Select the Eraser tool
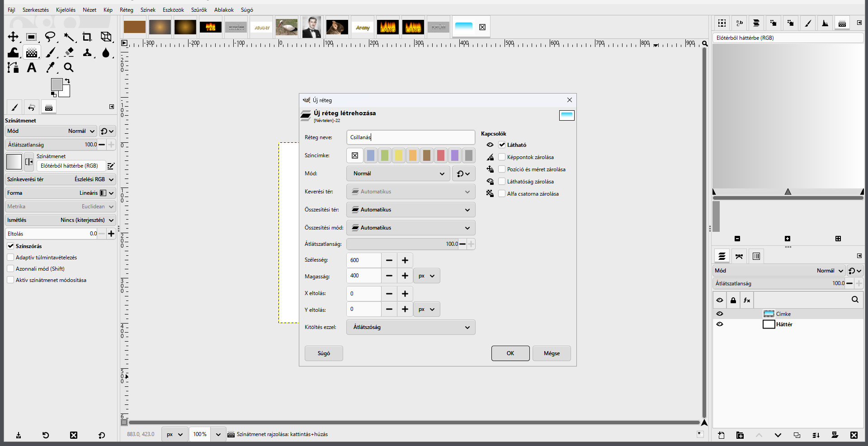868x446 pixels. click(69, 52)
